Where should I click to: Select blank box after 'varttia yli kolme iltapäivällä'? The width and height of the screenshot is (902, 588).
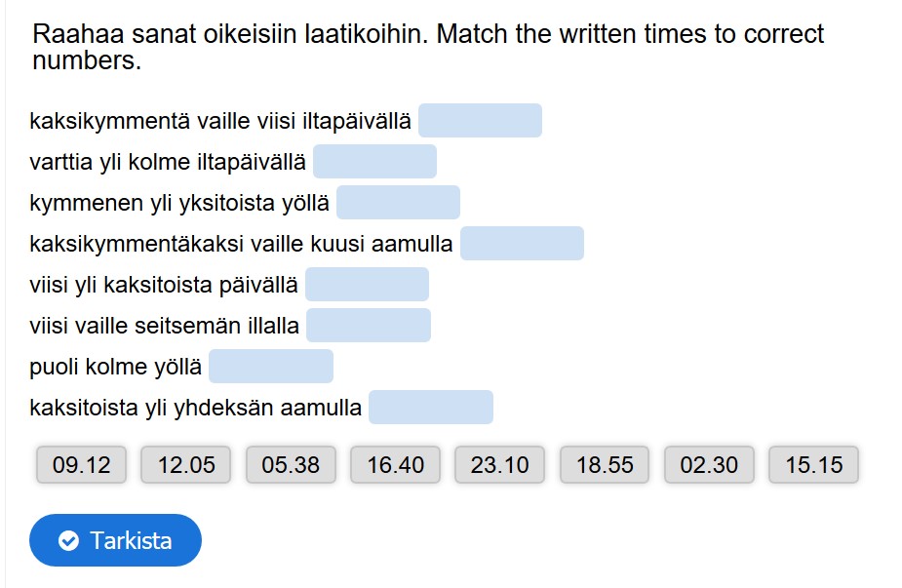pyautogui.click(x=374, y=162)
